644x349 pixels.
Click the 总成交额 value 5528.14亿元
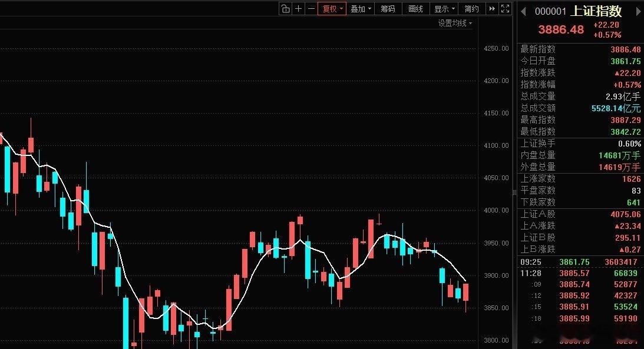point(616,108)
